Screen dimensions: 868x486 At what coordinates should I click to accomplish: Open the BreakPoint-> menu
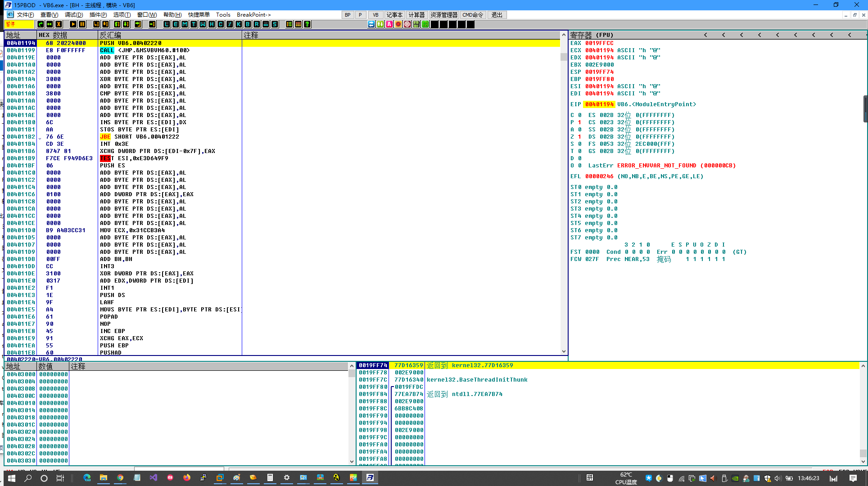click(x=254, y=15)
